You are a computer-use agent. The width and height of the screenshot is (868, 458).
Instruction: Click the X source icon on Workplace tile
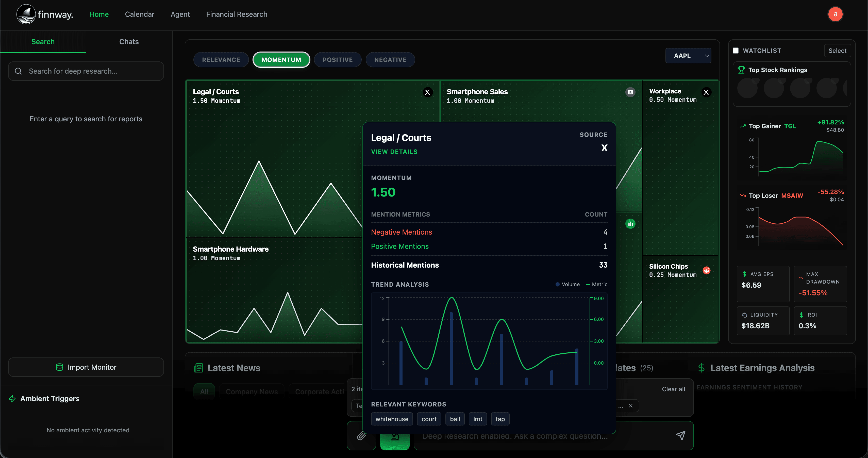(706, 92)
